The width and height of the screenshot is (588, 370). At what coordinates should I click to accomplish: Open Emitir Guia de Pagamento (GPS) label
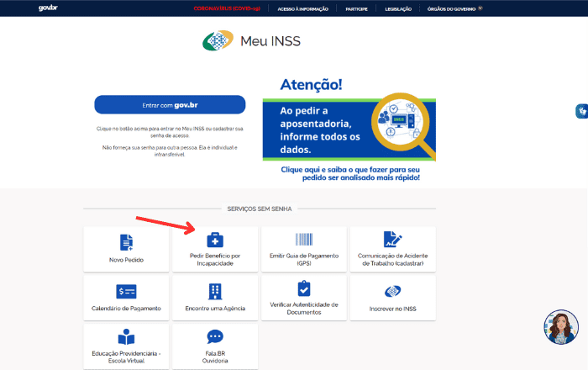[x=304, y=260]
